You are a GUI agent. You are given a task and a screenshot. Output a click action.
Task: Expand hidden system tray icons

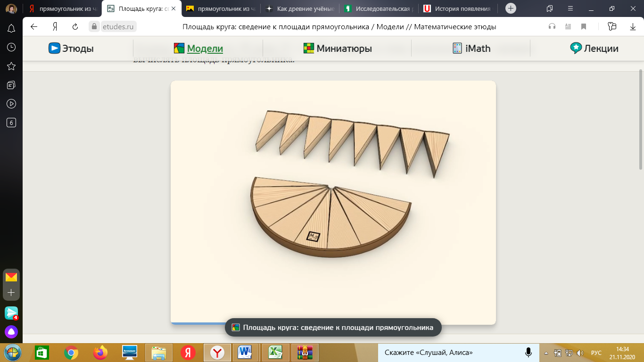tap(547, 353)
